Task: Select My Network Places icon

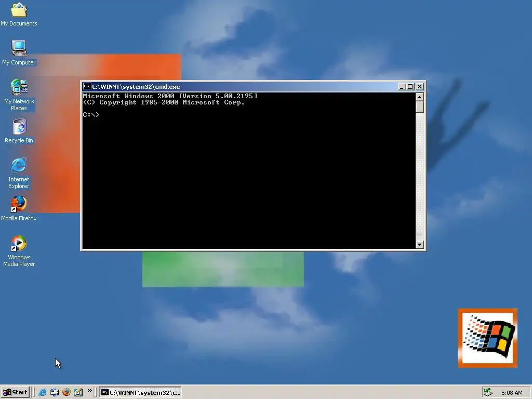Action: (x=19, y=95)
